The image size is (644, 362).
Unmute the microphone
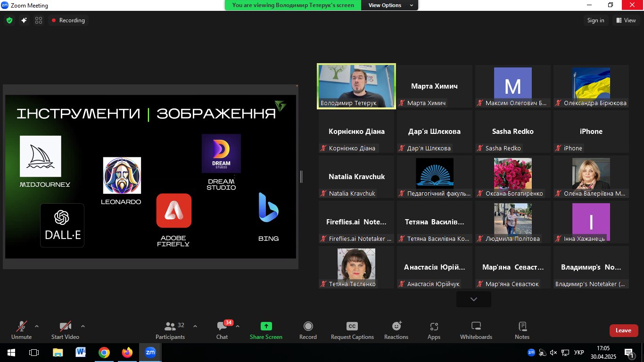[22, 330]
